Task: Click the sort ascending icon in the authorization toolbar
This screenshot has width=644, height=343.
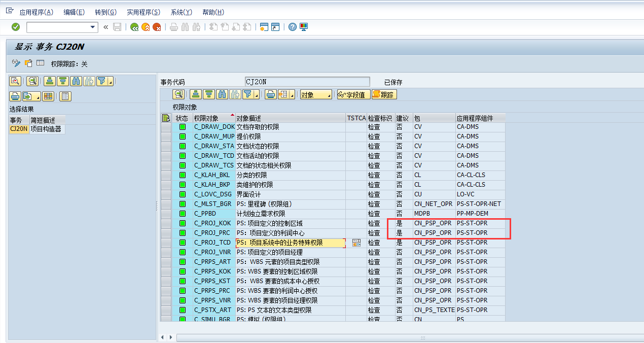Action: tap(196, 94)
